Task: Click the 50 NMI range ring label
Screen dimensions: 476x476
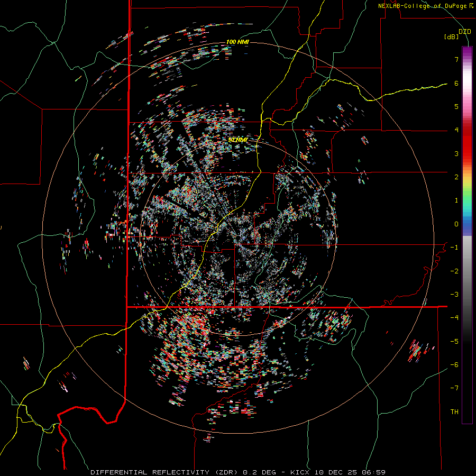Action: pos(237,140)
